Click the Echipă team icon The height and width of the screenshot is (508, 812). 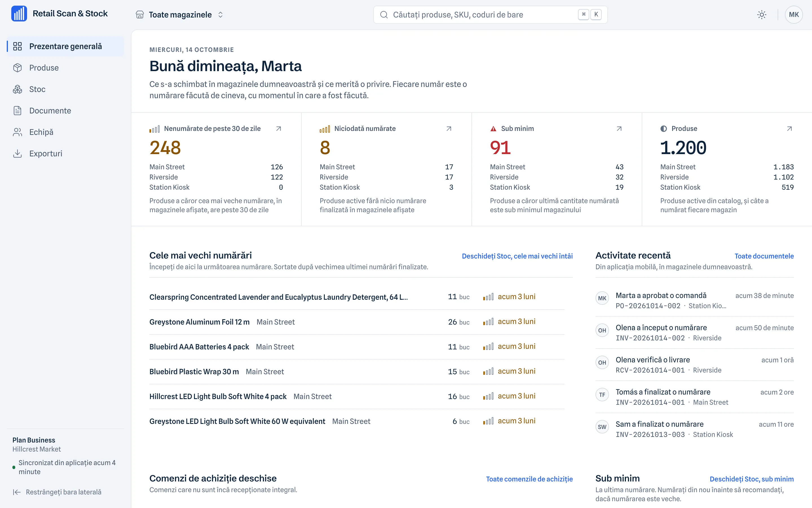(17, 132)
